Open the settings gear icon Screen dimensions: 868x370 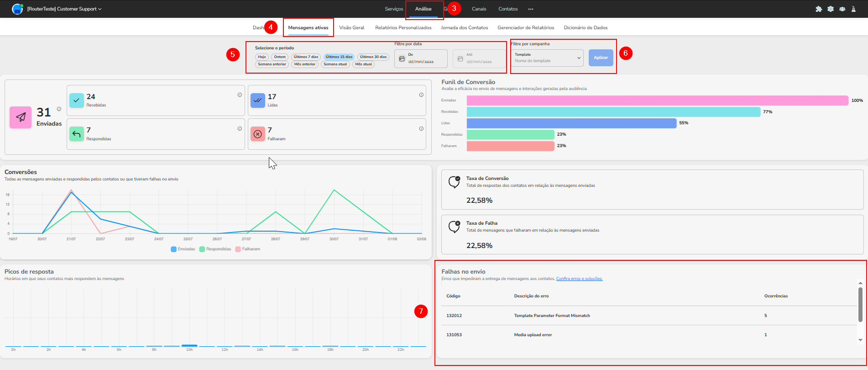(831, 9)
